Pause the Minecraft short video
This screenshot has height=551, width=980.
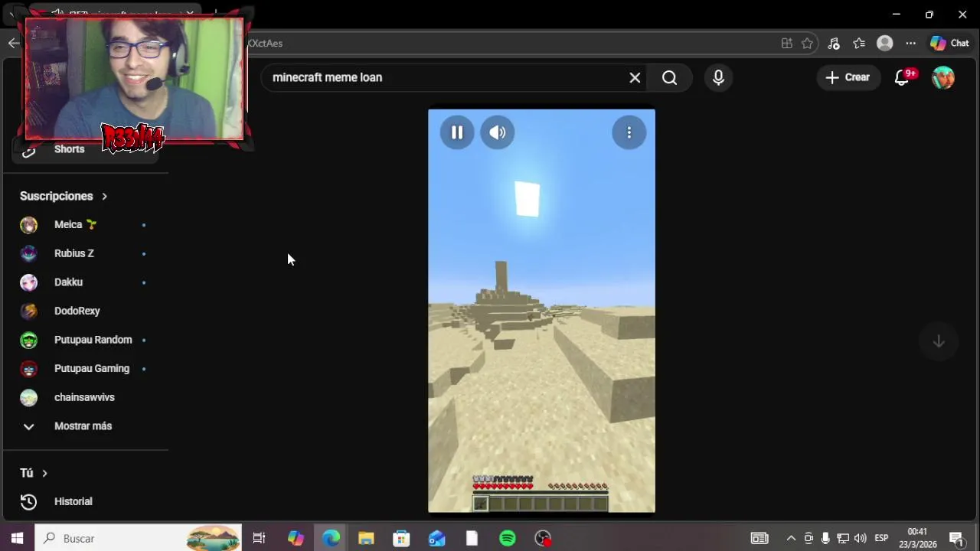pyautogui.click(x=456, y=132)
